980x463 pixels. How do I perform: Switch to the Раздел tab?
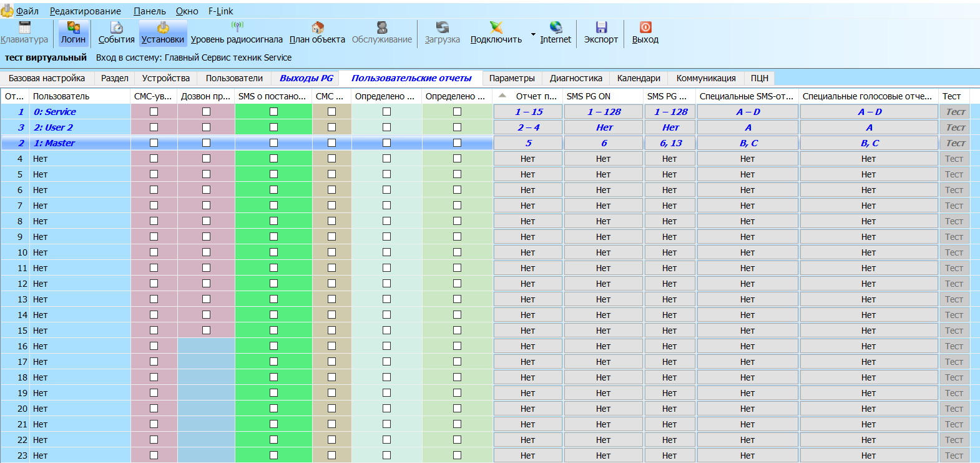[115, 78]
